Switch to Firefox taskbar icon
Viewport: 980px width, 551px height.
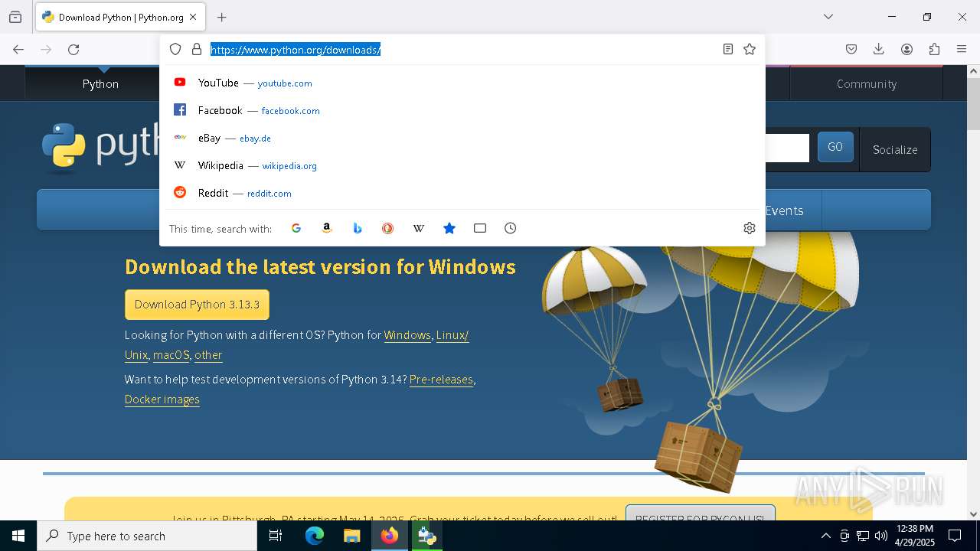click(x=390, y=536)
